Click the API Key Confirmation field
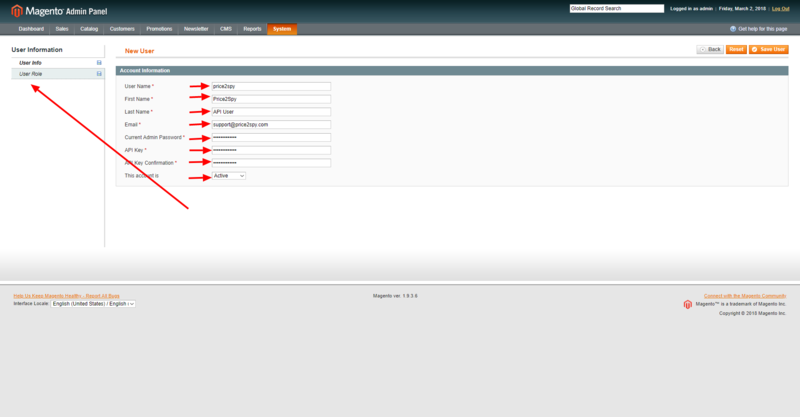 271,163
